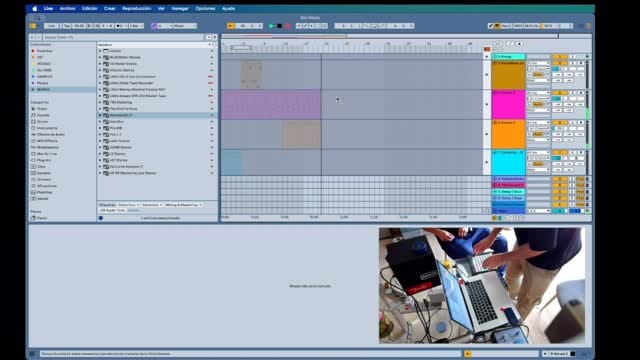
Task: Select the magenta track header
Action: (508, 105)
